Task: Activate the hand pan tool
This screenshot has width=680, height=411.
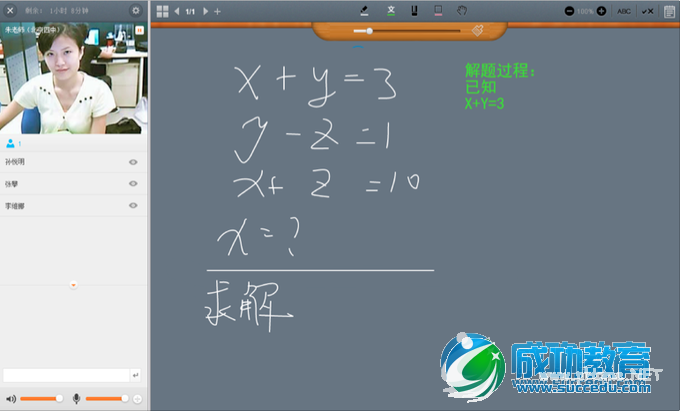Action: coord(463,10)
